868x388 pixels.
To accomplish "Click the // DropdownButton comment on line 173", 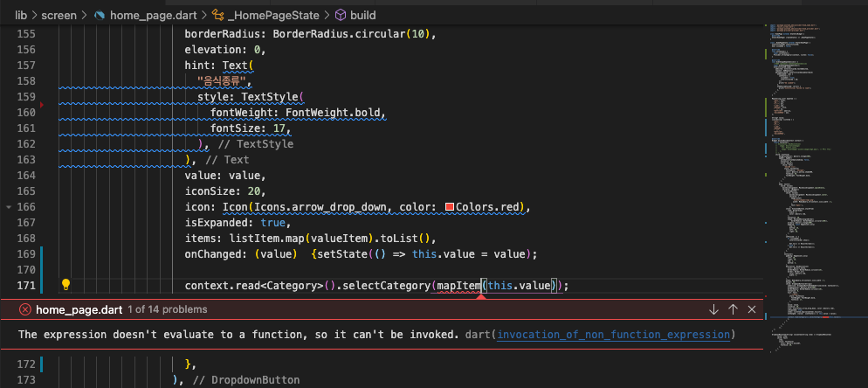I will click(245, 379).
